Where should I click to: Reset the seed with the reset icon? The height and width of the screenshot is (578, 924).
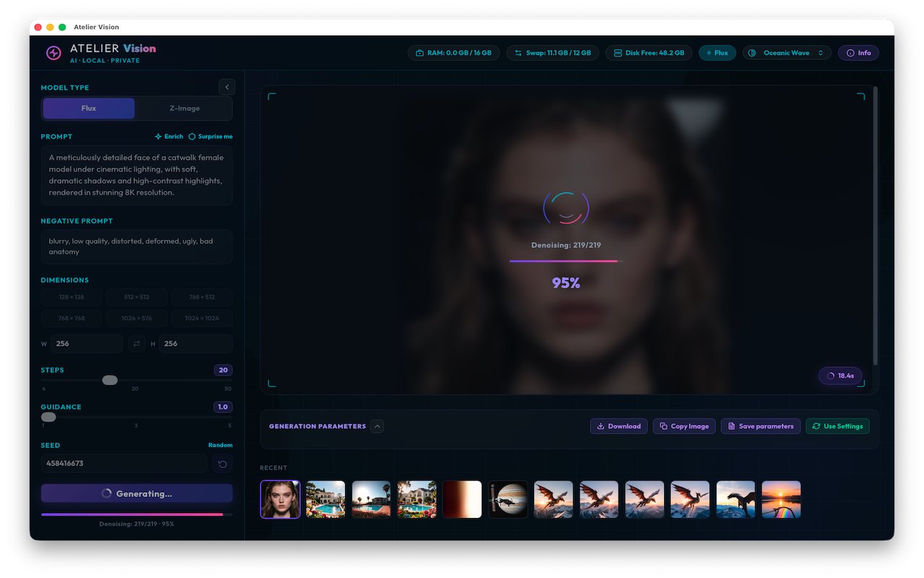(222, 464)
